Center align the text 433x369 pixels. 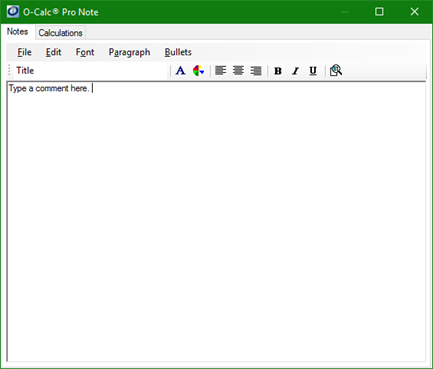point(238,71)
